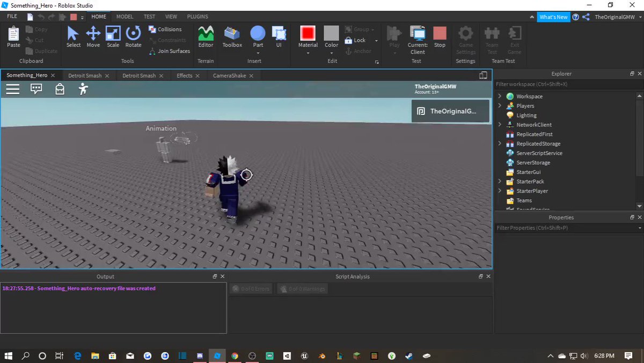
Task: Switch to the TEST ribbon tab
Action: [x=150, y=17]
